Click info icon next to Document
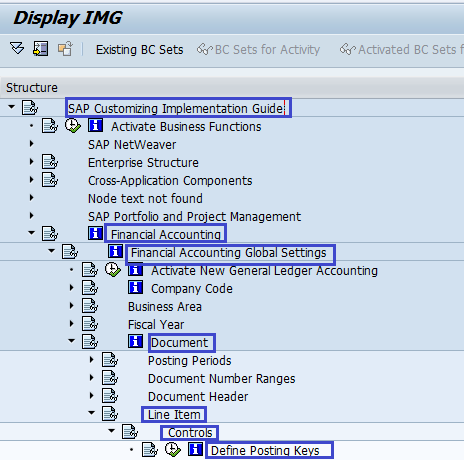Viewport: 464px width, 460px height. point(135,341)
